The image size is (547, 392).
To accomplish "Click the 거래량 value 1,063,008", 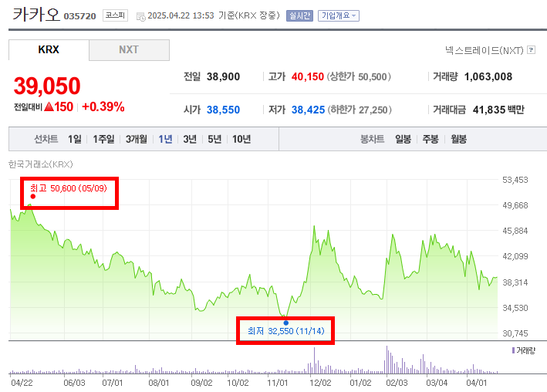I will tap(488, 77).
